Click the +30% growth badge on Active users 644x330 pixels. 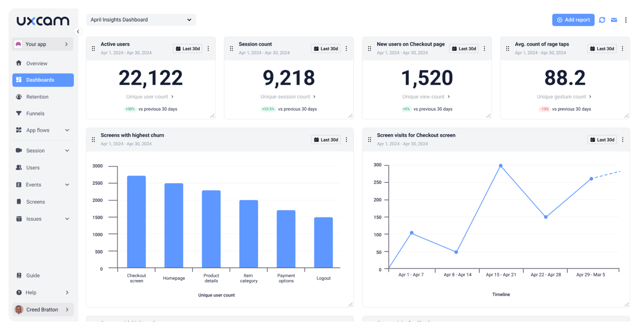coord(130,109)
